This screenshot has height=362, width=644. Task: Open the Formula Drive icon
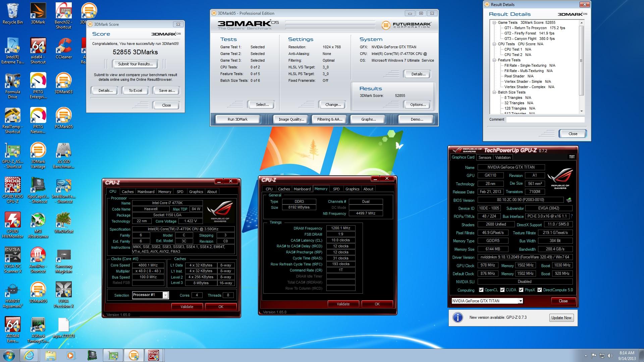13,85
